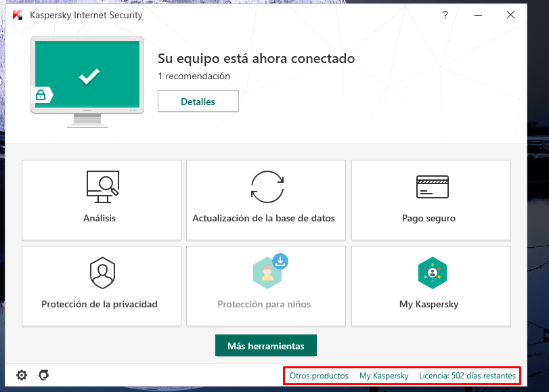This screenshot has width=549, height=392.
Task: Click the '1 recomendación' text
Action: 194,76
